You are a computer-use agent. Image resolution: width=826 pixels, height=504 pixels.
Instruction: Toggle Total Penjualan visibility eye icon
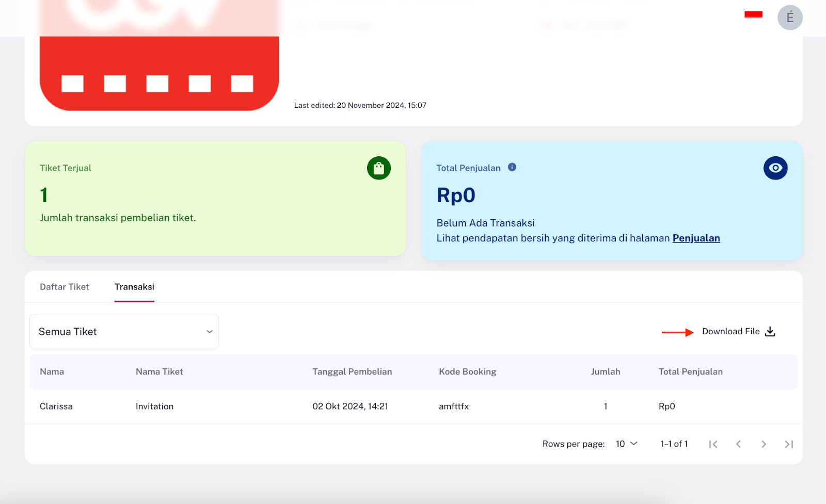tap(775, 168)
